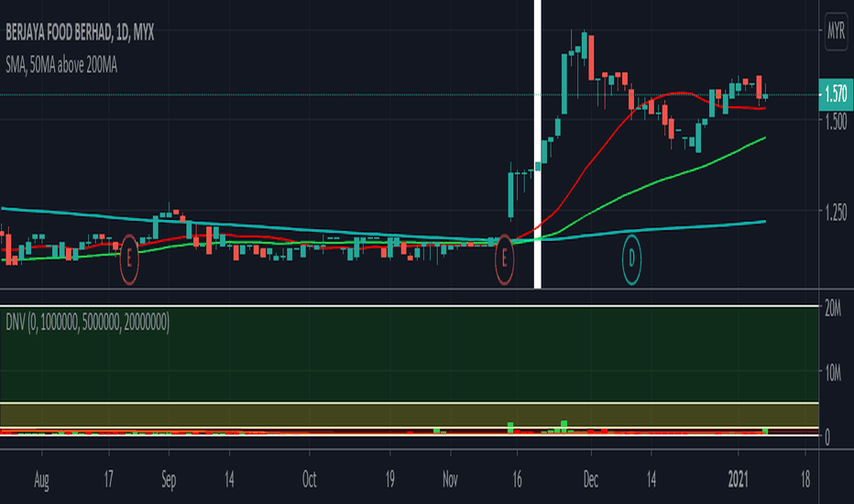Click the 1.500 price axis label

(836, 121)
